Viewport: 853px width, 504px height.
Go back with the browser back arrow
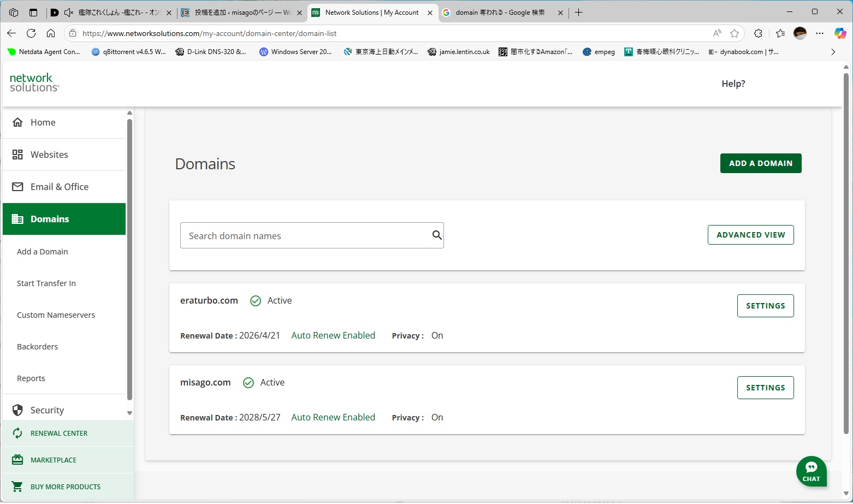point(11,33)
